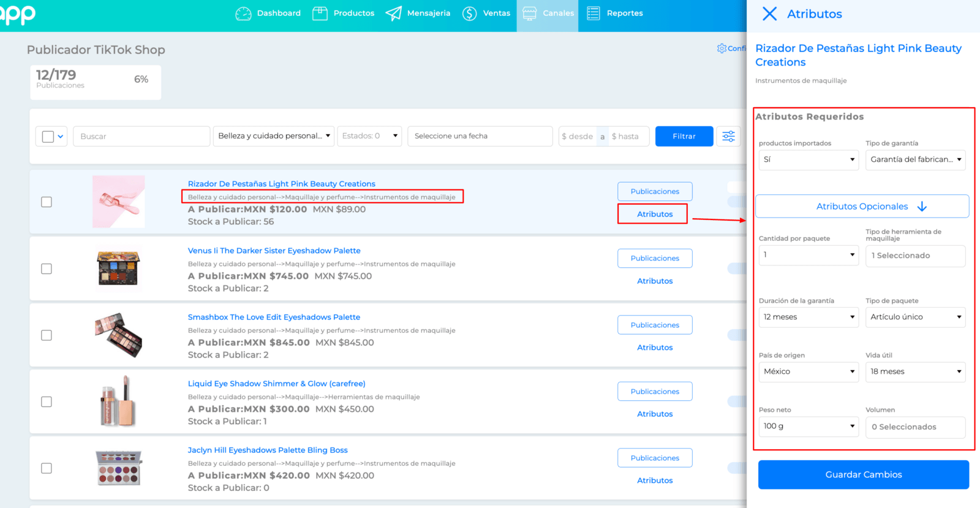Choose Tipo de garantía option
This screenshot has height=508, width=980.
click(x=916, y=160)
